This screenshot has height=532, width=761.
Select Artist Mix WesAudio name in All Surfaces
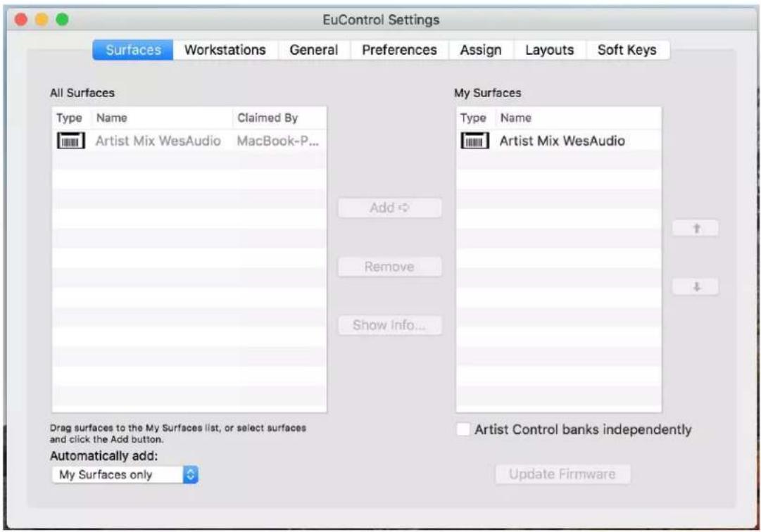pos(158,141)
